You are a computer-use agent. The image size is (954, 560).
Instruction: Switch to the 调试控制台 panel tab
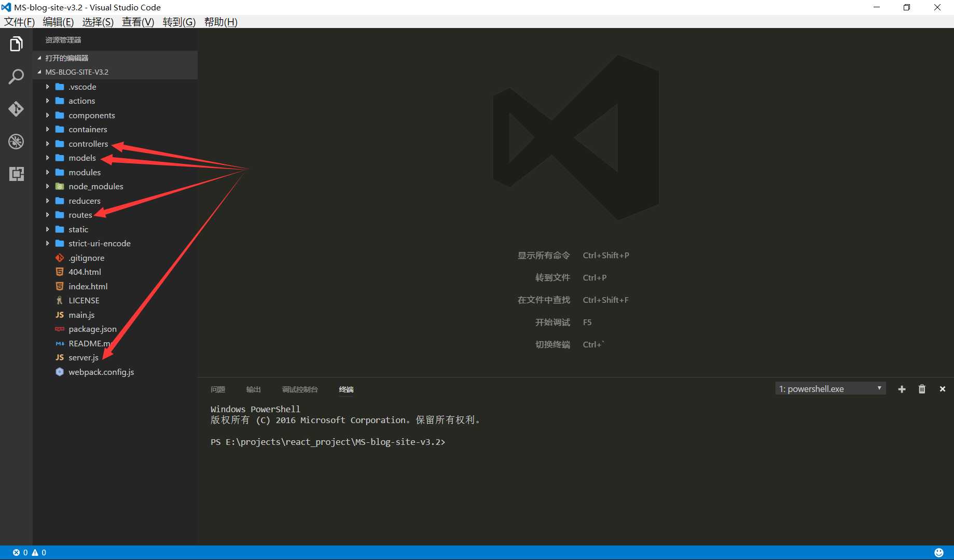300,389
